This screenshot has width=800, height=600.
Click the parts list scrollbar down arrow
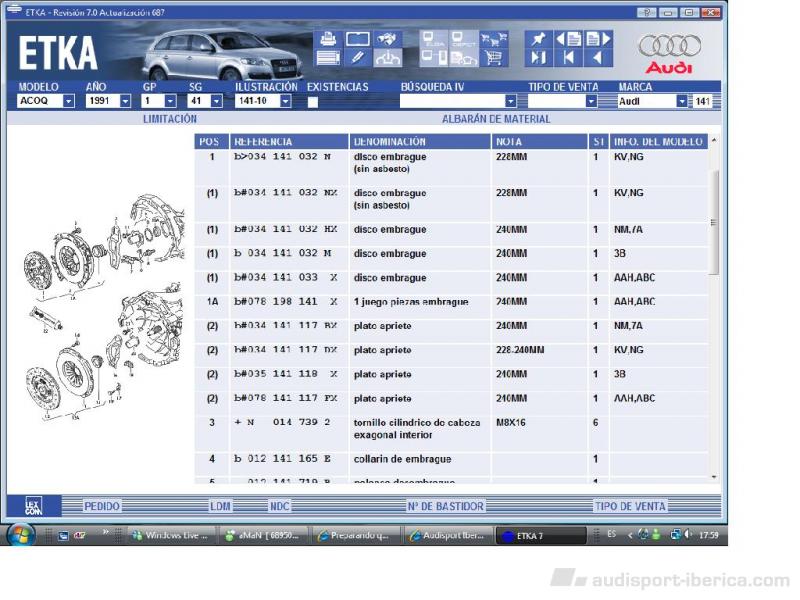tap(714, 478)
